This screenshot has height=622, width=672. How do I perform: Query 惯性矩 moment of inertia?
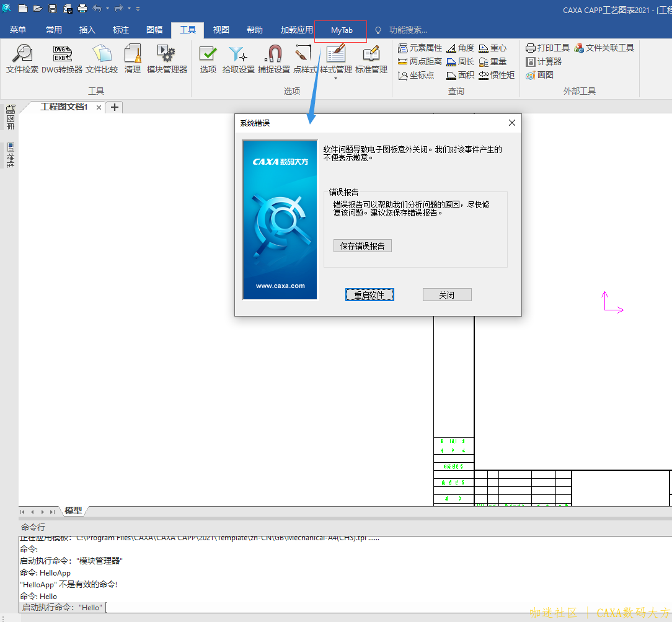click(497, 76)
